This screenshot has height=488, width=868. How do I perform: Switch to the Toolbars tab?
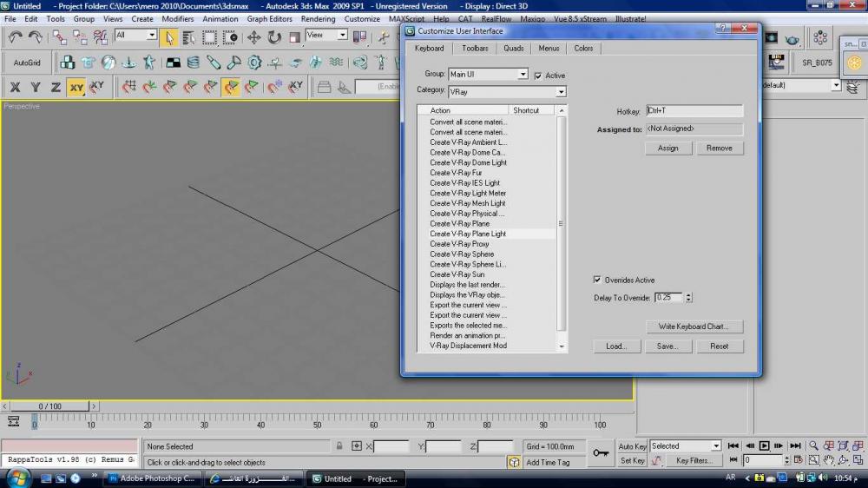475,49
